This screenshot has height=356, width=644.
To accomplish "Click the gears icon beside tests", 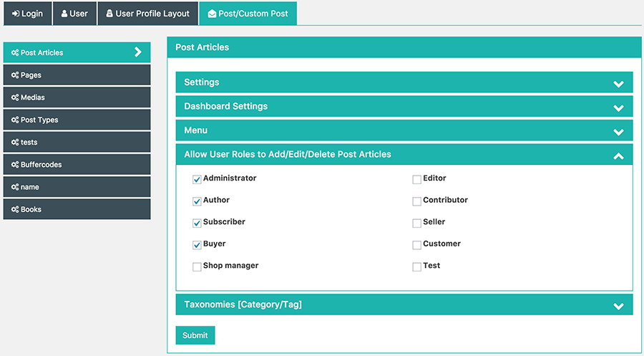I will coord(15,143).
